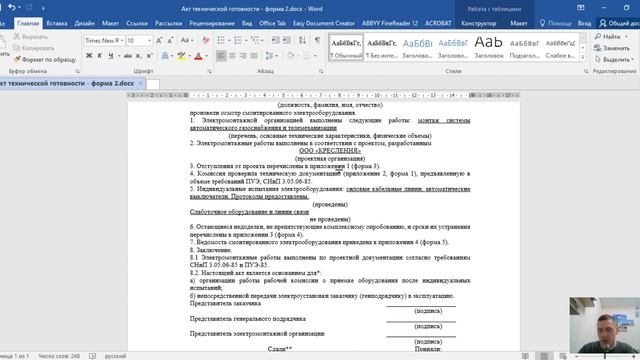This screenshot has height=360, width=640.
Task: Align text left
Action: tap(221, 56)
